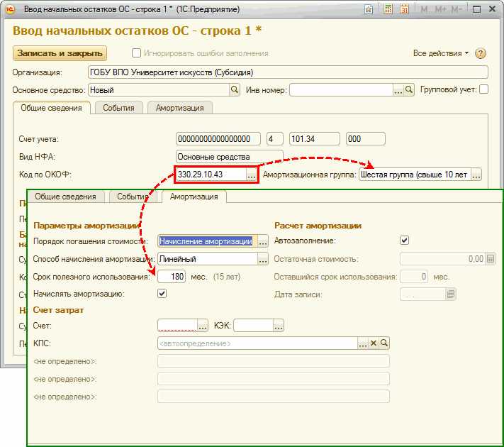Click the 1C application logo icon
The image size is (504, 447).
click(x=10, y=9)
